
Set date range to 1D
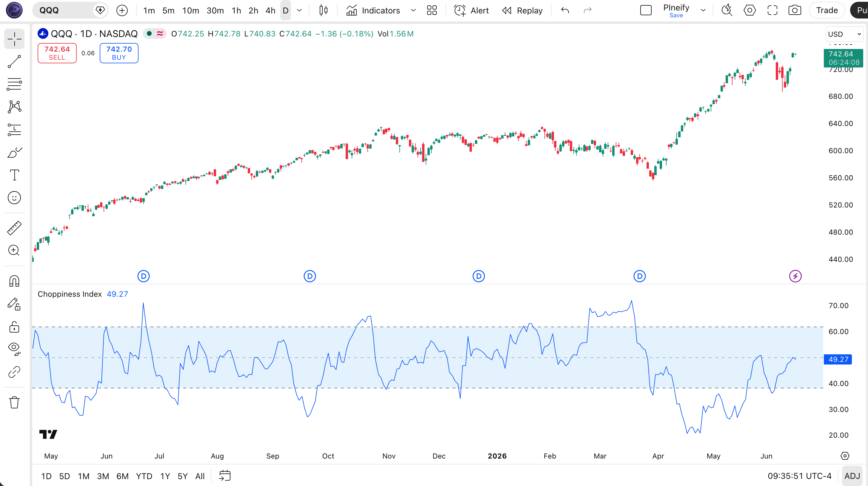(46, 476)
